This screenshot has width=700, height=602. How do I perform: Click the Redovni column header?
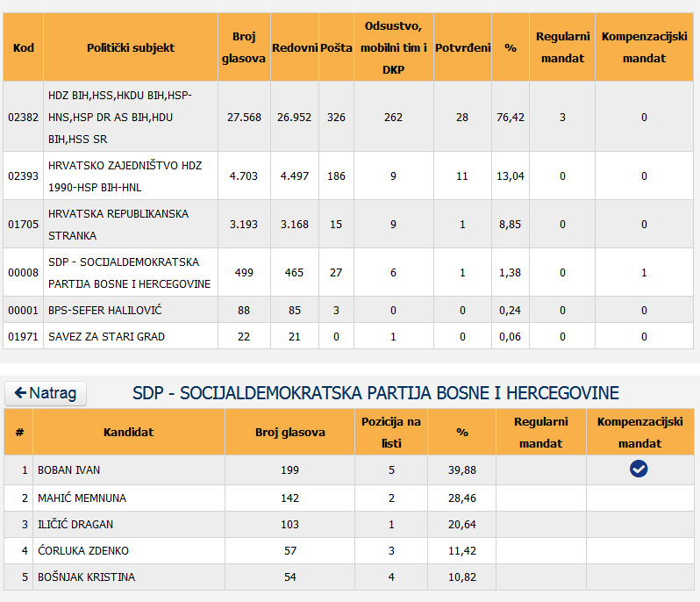[294, 47]
